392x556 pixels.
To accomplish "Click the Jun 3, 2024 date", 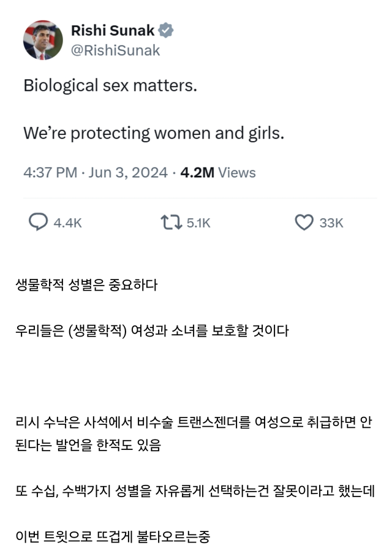I will click(127, 173).
